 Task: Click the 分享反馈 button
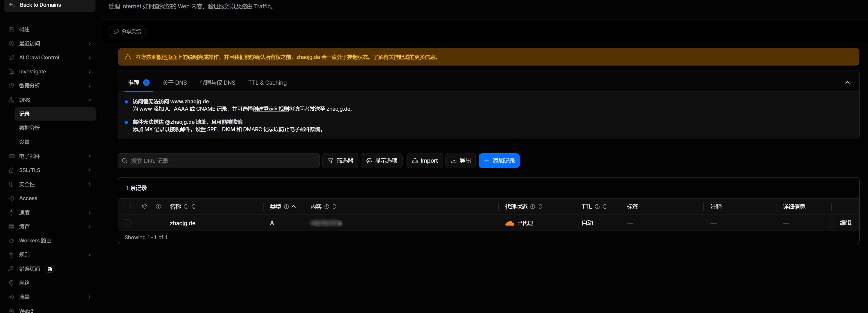pos(127,31)
